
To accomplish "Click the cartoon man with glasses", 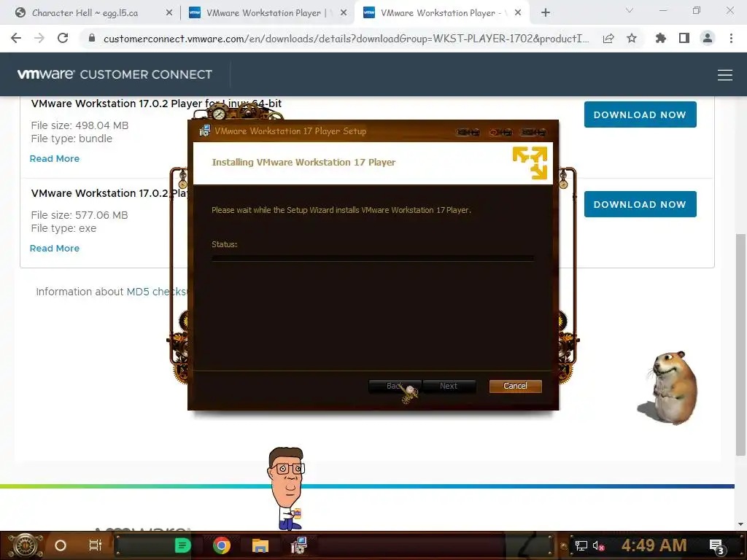I will pyautogui.click(x=285, y=488).
